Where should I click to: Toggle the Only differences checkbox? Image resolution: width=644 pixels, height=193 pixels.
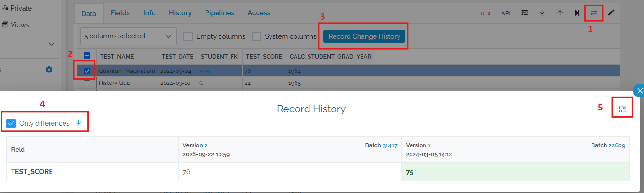[12, 123]
